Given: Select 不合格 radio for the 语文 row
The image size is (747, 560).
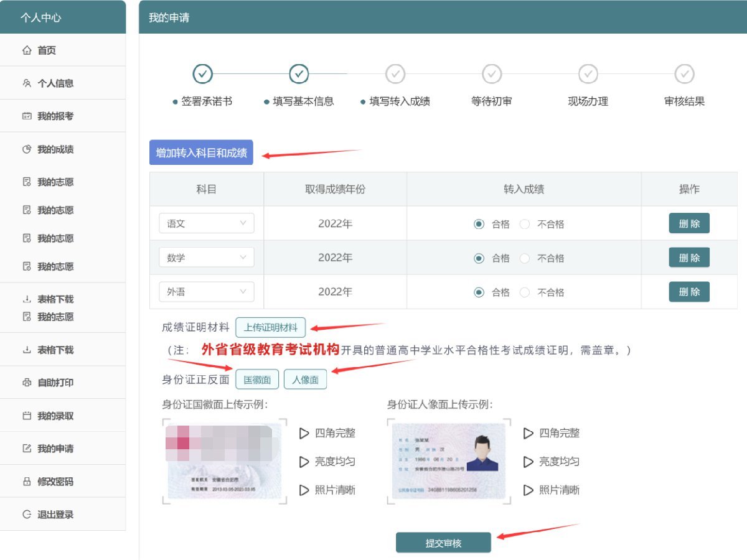Looking at the screenshot, I should pos(525,224).
